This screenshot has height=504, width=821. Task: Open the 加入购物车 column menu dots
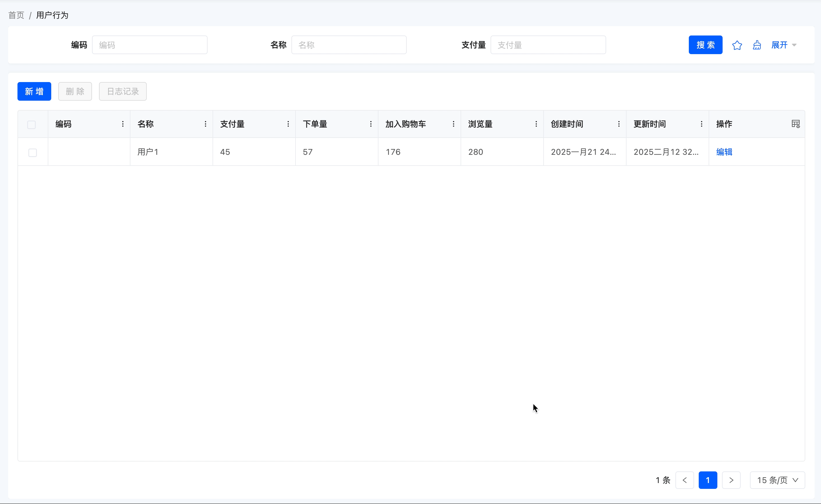point(454,124)
